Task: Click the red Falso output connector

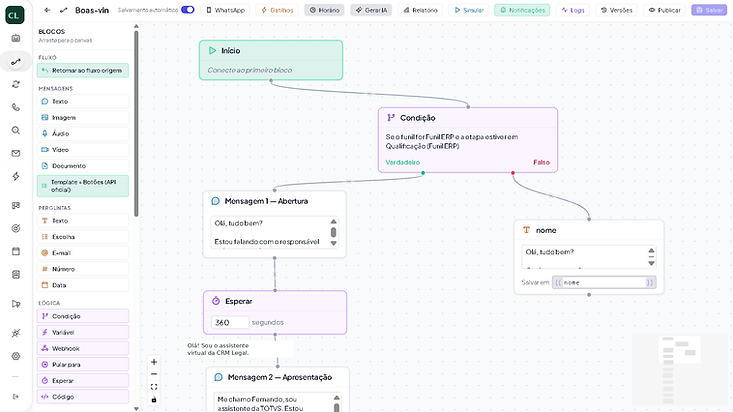Action: (x=513, y=173)
